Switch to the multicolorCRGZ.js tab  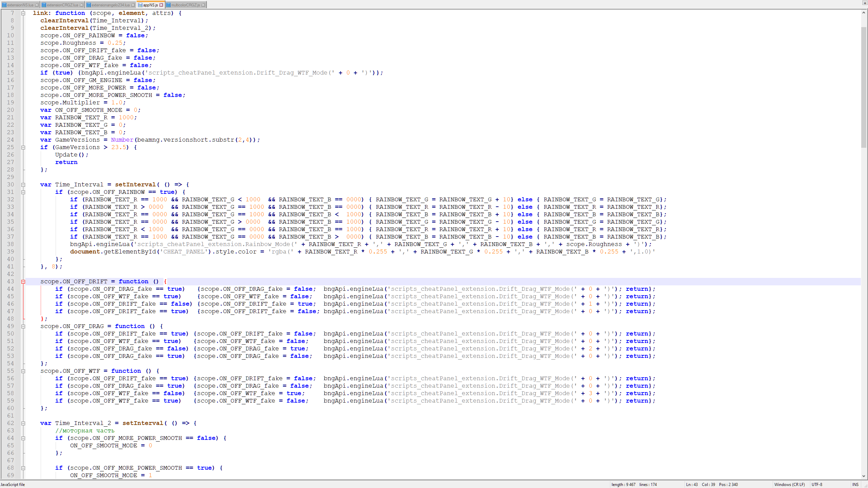pos(185,5)
